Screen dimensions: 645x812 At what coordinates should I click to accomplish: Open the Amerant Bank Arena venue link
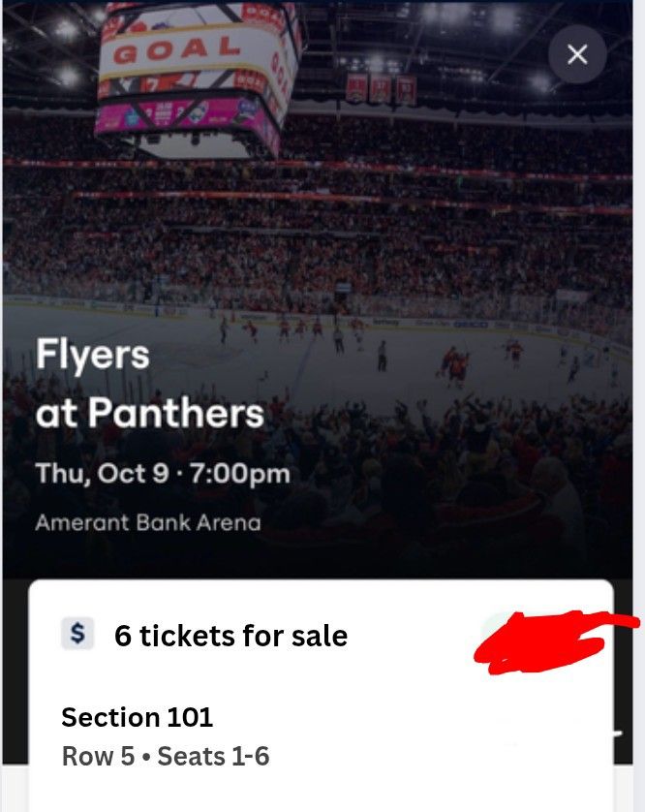coord(147,523)
